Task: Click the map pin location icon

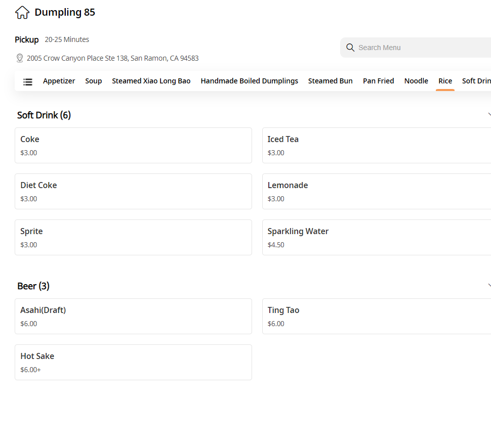Action: [x=20, y=58]
